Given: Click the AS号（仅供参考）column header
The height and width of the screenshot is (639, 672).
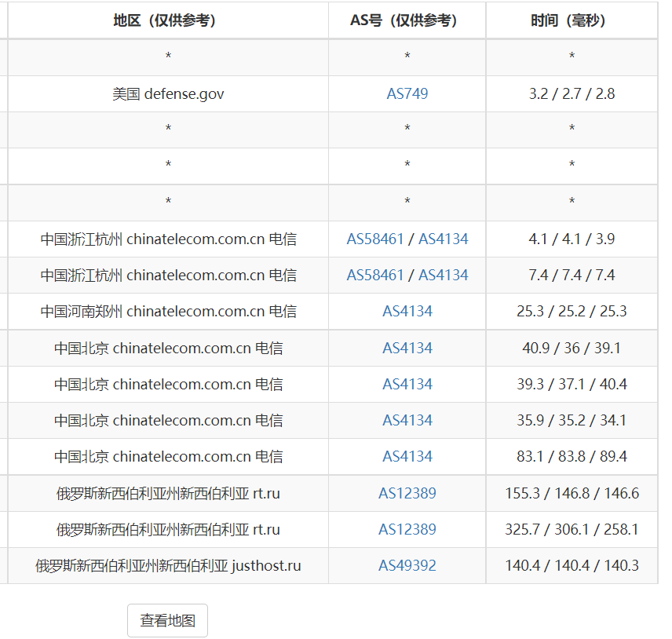Looking at the screenshot, I should click(407, 20).
